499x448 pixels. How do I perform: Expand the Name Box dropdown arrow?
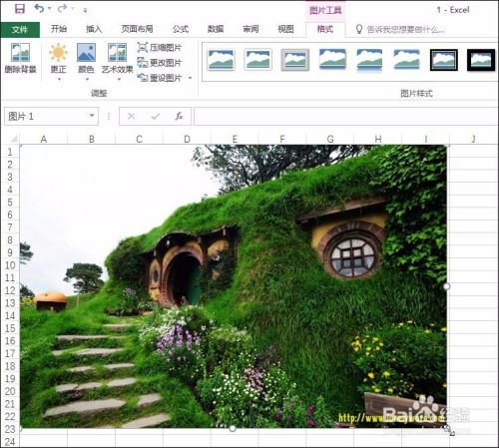click(92, 116)
